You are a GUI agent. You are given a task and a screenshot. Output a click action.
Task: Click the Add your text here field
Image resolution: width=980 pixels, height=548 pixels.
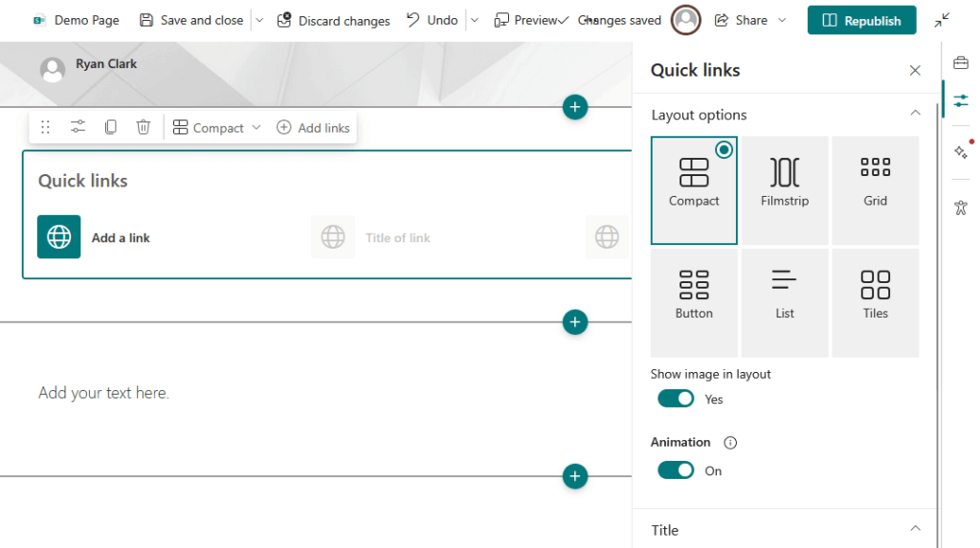(103, 393)
